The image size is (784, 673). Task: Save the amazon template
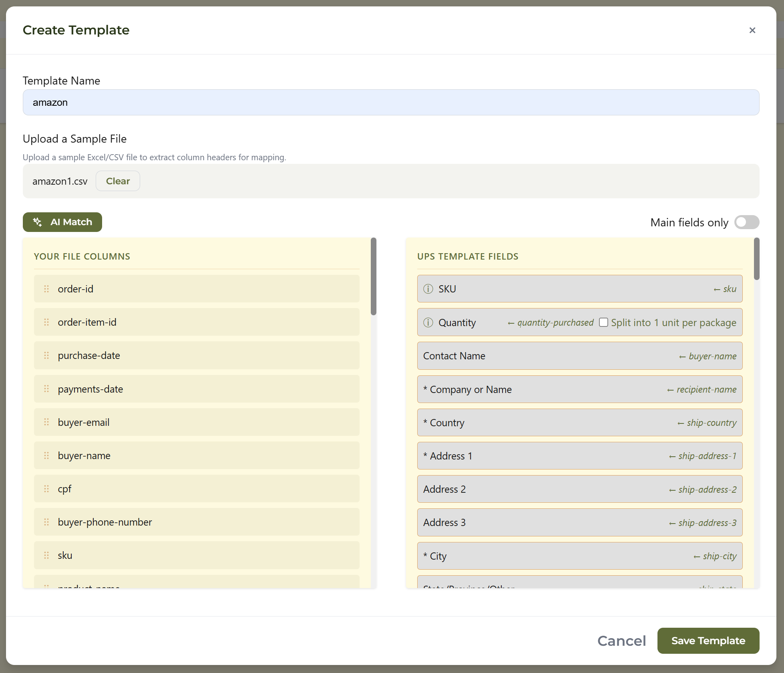point(708,641)
